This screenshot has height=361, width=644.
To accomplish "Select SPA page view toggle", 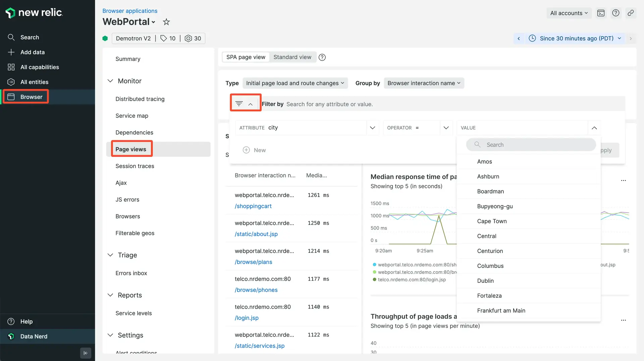I will 246,57.
